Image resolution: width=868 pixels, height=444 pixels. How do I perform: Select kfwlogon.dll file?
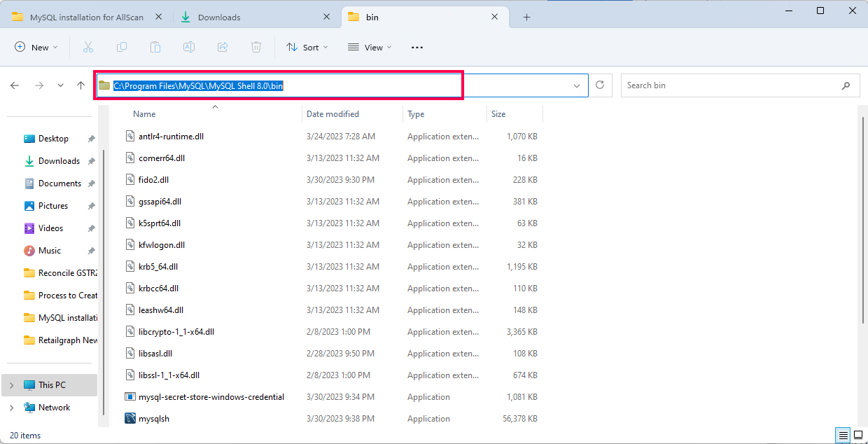(162, 245)
